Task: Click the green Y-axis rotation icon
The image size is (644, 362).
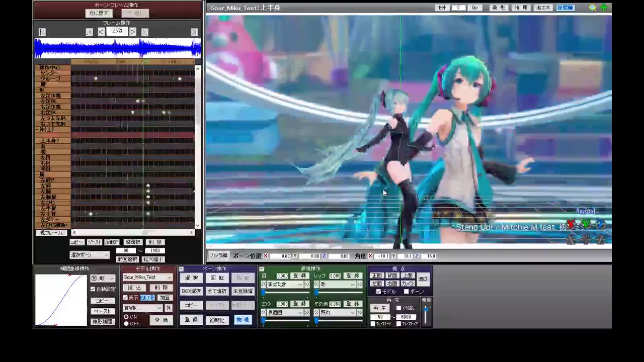Action: (586, 224)
